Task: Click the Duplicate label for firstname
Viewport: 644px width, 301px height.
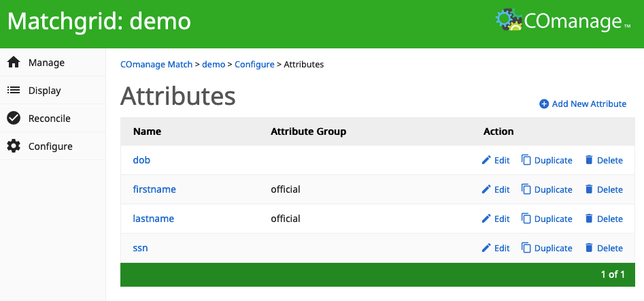Action: click(554, 189)
